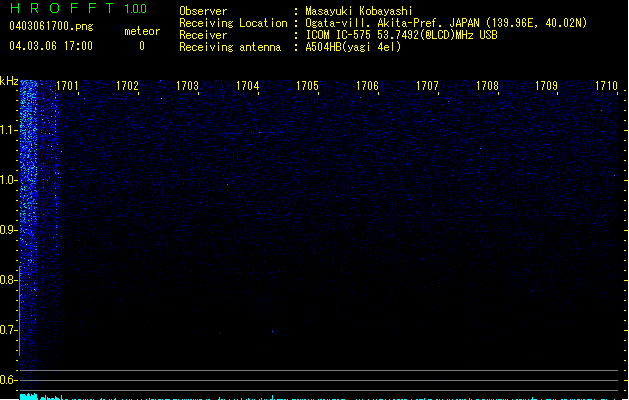Click the 0.9 kHz axis label

[8, 230]
